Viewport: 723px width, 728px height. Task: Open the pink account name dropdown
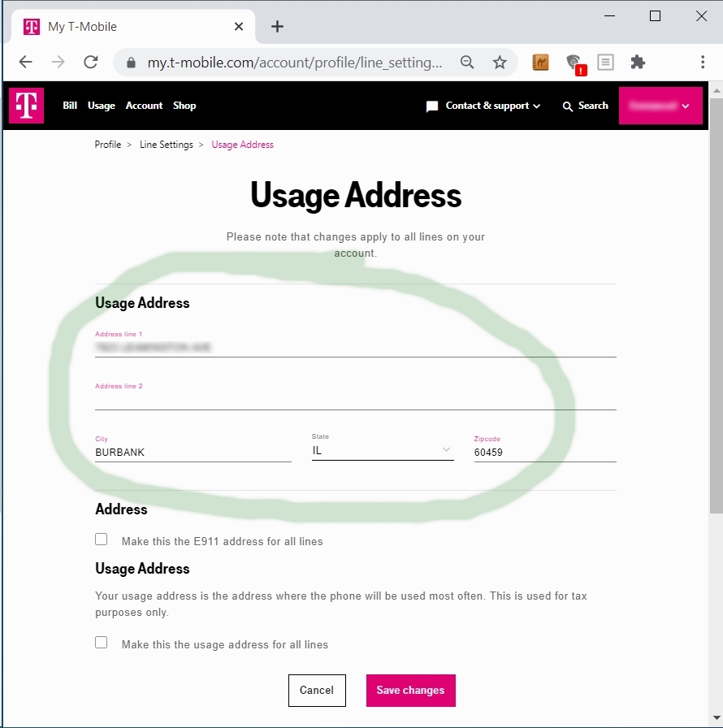660,106
